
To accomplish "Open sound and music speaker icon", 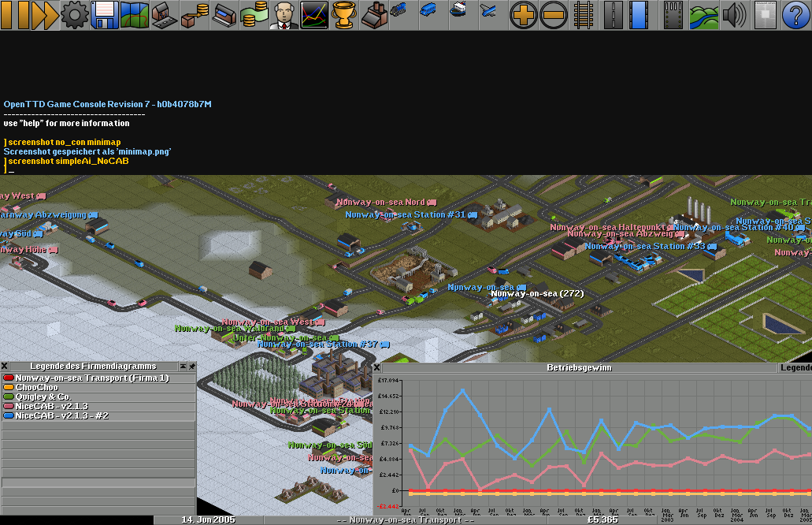I will pos(734,15).
